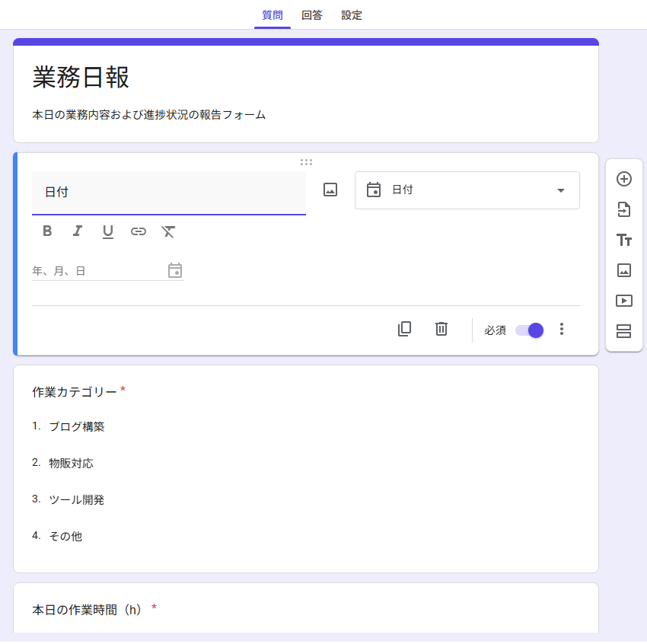Image resolution: width=647 pixels, height=644 pixels.
Task: Grab the drag handle dots on question card
Action: [306, 162]
